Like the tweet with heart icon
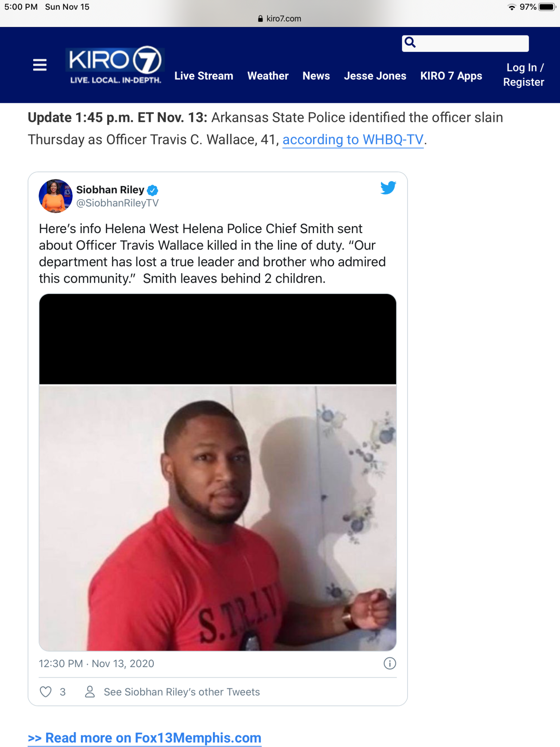The image size is (560, 747). [46, 692]
